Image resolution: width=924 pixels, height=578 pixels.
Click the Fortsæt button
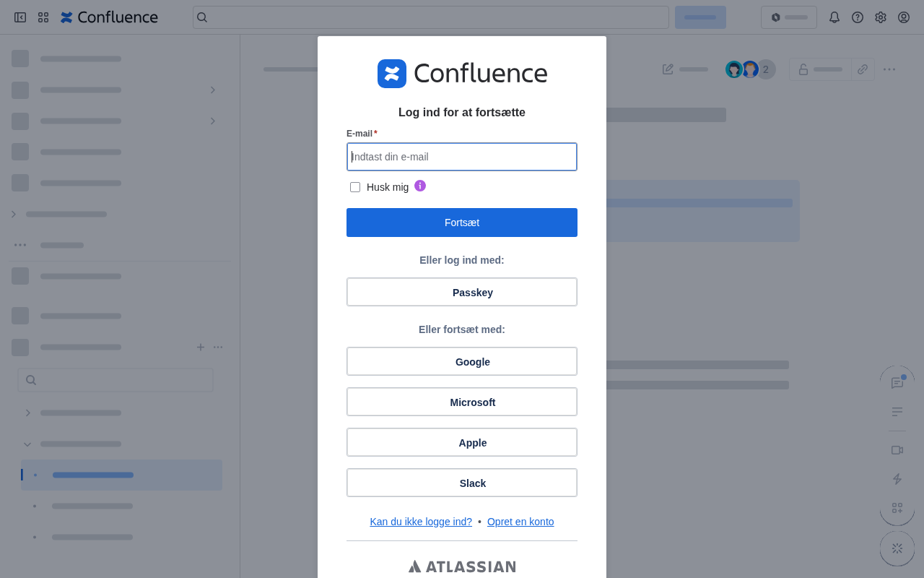click(x=462, y=223)
